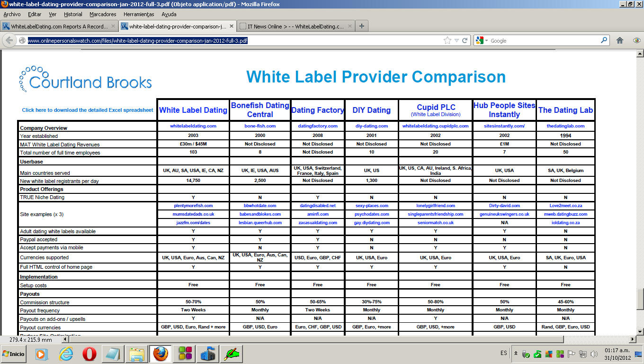
Task: Close the IT News Online tab
Action: tap(349, 27)
